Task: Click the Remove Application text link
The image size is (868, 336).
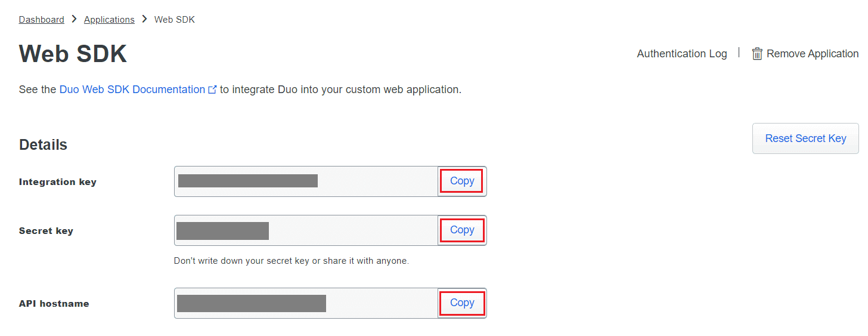Action: (813, 54)
